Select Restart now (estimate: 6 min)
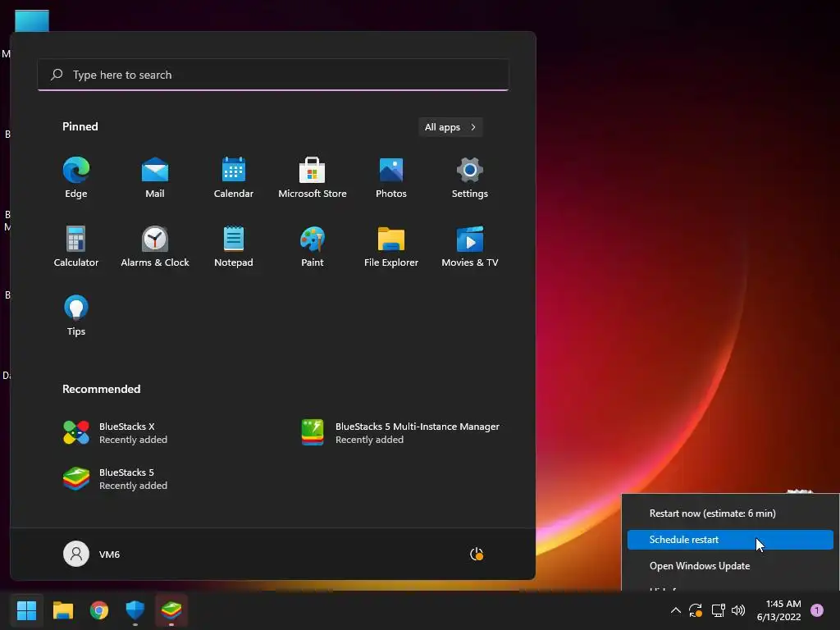840x630 pixels. pyautogui.click(x=730, y=514)
